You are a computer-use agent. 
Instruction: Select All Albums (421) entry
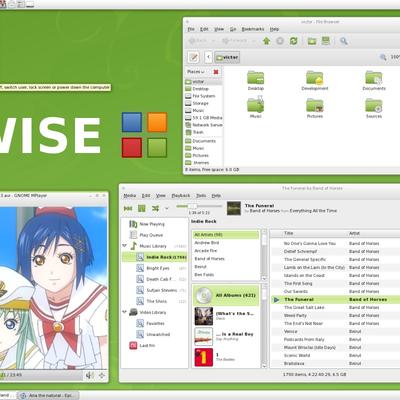pyautogui.click(x=226, y=295)
